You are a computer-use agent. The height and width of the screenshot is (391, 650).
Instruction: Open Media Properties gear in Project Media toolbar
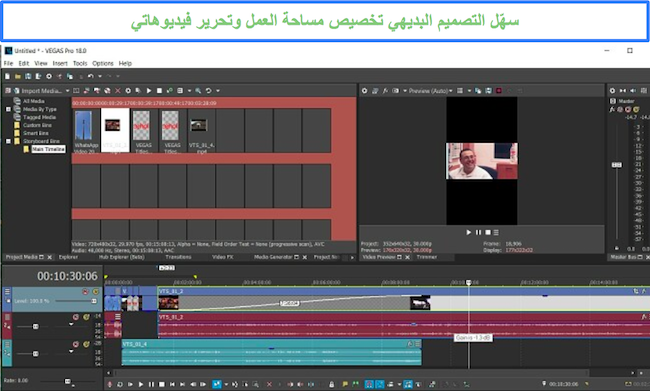(128, 91)
